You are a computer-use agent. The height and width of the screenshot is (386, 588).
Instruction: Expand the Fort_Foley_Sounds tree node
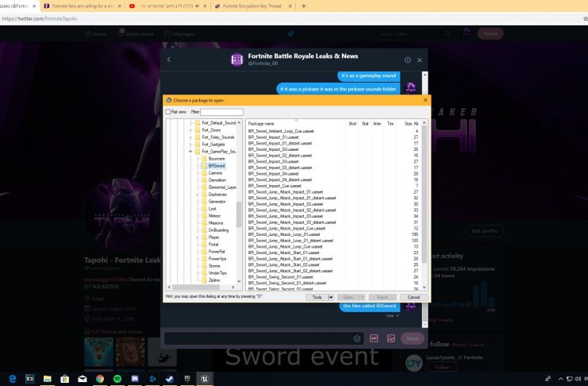tap(190, 137)
